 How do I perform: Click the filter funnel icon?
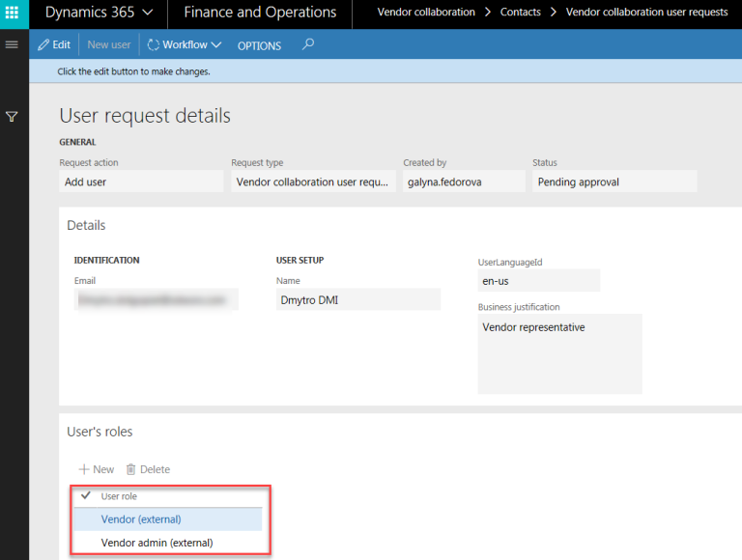[13, 117]
